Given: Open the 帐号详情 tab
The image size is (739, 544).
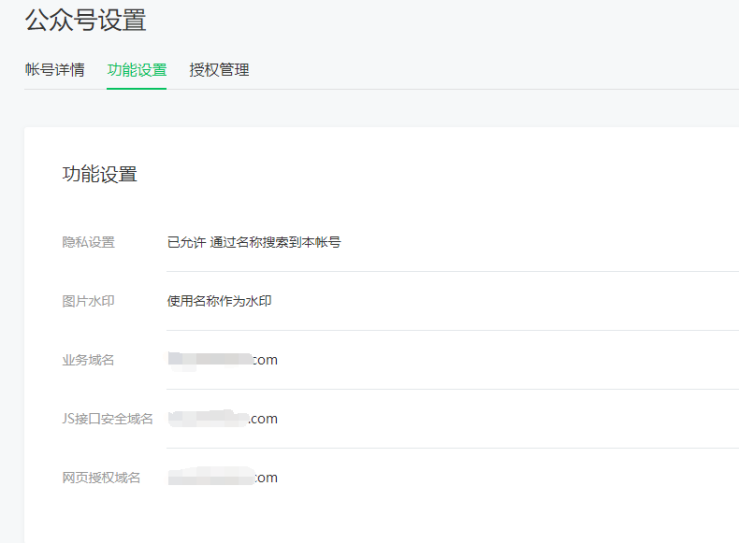Looking at the screenshot, I should click(55, 70).
